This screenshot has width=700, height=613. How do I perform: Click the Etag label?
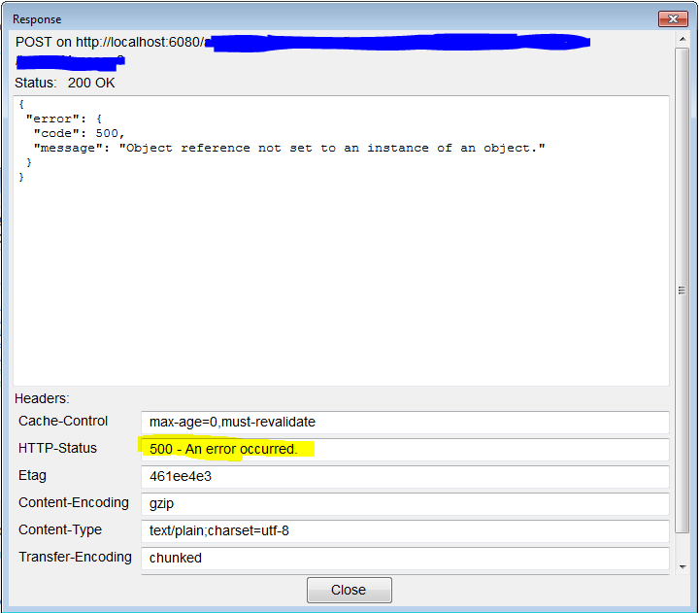[x=32, y=475]
